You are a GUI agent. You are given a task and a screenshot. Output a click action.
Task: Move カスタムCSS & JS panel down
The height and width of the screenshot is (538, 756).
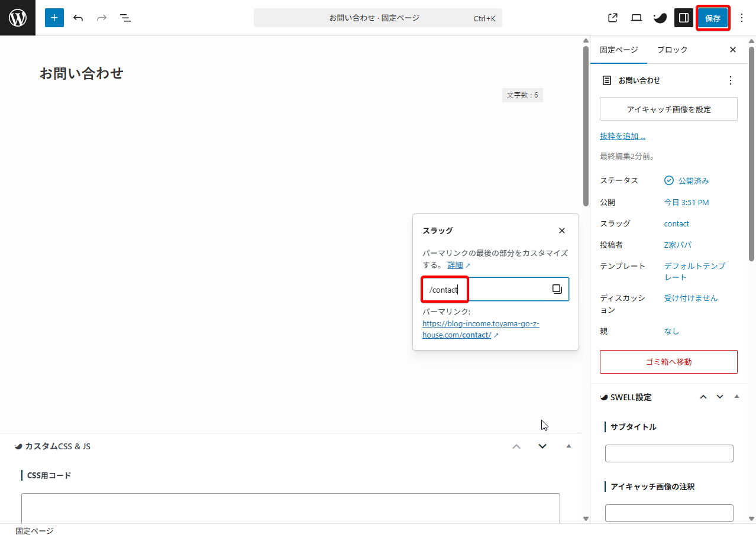[x=542, y=446]
